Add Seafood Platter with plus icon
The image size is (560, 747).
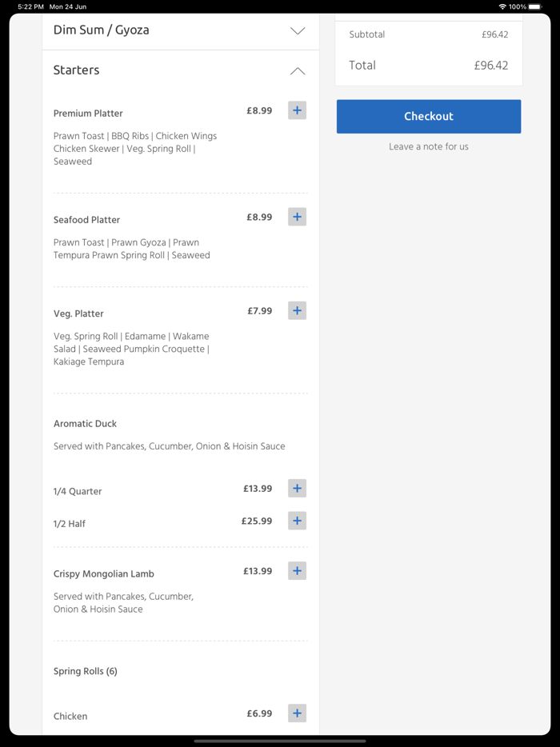click(x=297, y=217)
